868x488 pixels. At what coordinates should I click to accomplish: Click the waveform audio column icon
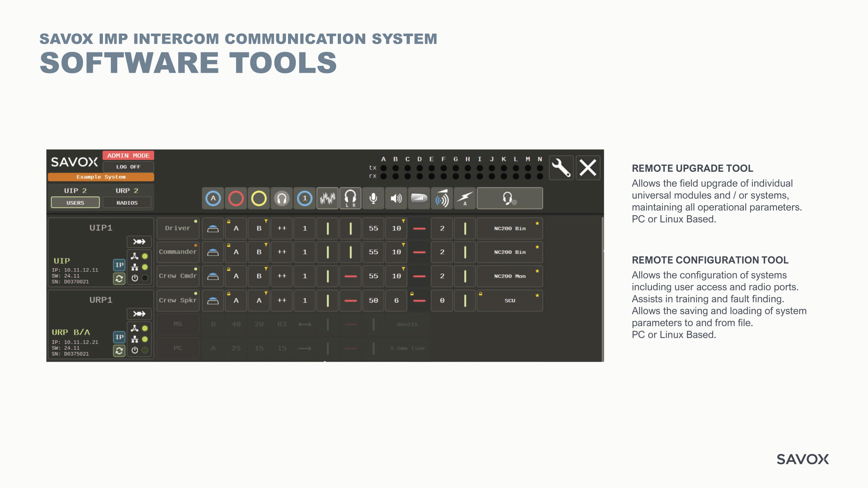[327, 199]
